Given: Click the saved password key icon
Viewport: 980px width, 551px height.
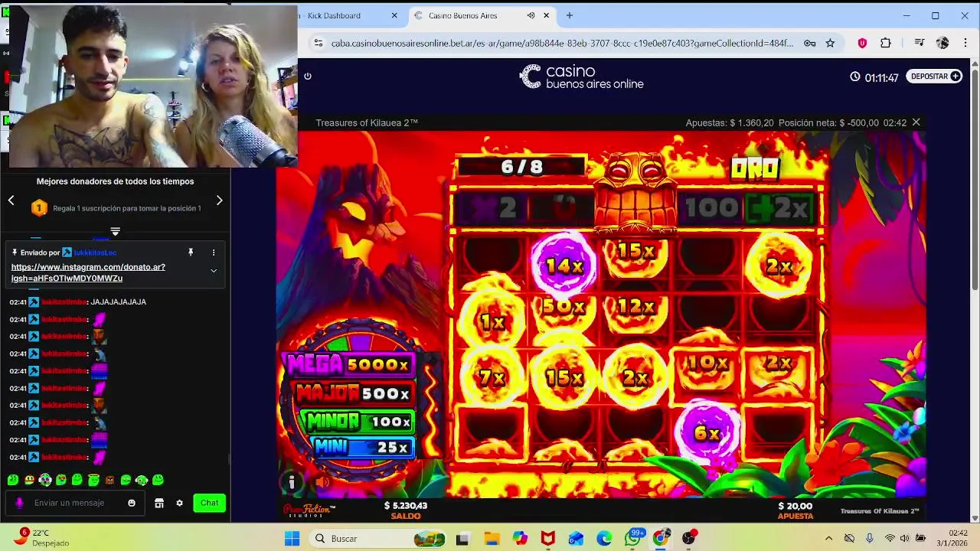Looking at the screenshot, I should click(809, 44).
